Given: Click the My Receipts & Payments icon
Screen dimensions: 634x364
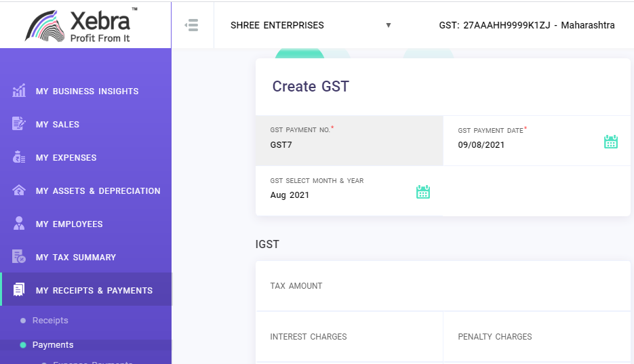Looking at the screenshot, I should click(x=19, y=290).
